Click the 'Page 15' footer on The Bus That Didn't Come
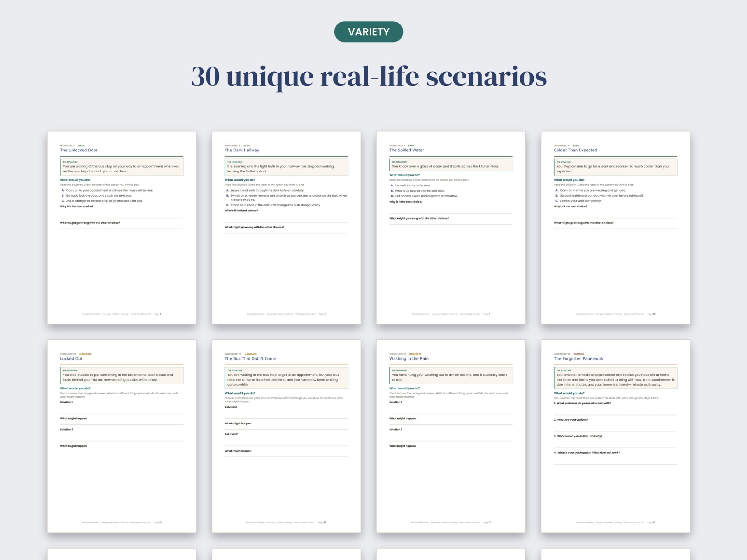747x560 pixels. (x=322, y=522)
